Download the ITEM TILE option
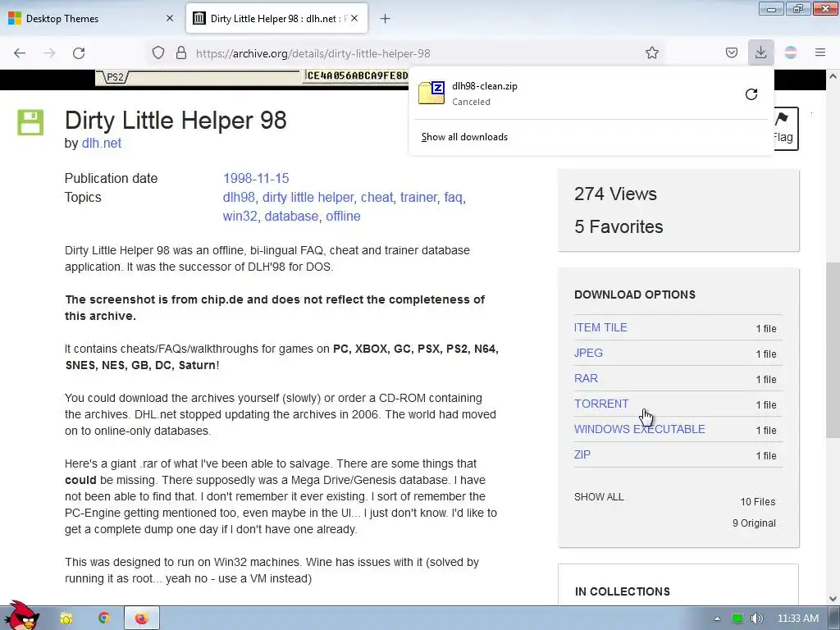Image resolution: width=840 pixels, height=630 pixels. pyautogui.click(x=600, y=327)
